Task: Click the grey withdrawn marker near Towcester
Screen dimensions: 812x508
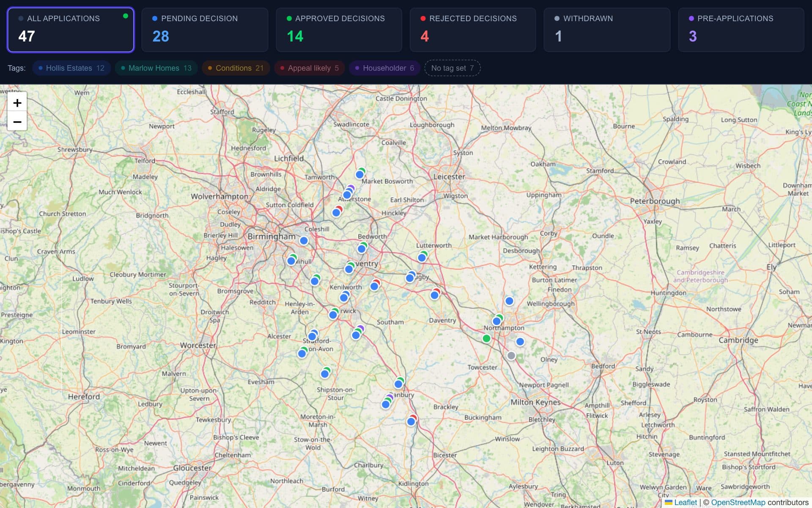Action: click(x=511, y=356)
